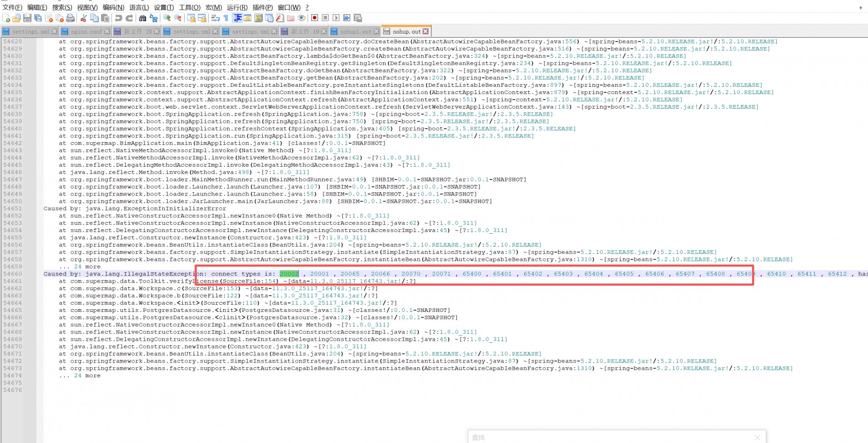Toggle show all characters pilcrow icon
This screenshot has height=443, width=868.
(x=226, y=18)
